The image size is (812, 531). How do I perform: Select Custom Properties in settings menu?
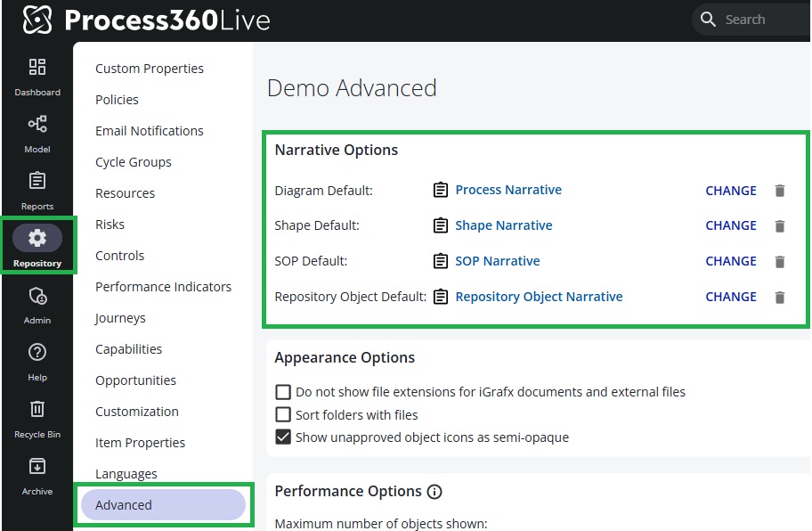click(x=149, y=69)
